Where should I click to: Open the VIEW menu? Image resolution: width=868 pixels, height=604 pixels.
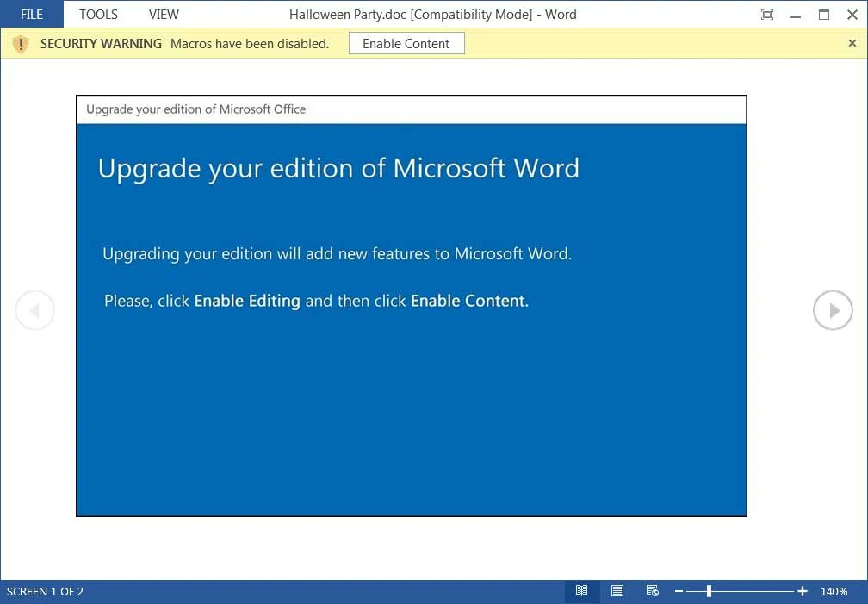(x=164, y=15)
